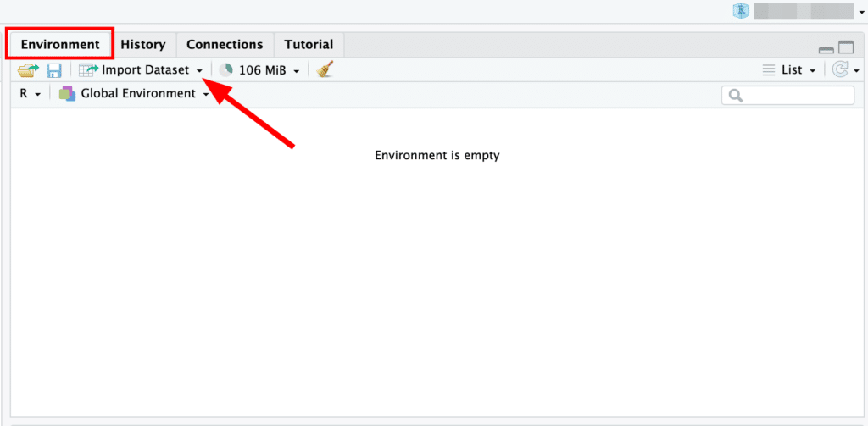Viewport: 868px width, 426px height.
Task: Open the R language selector dropdown
Action: point(30,94)
